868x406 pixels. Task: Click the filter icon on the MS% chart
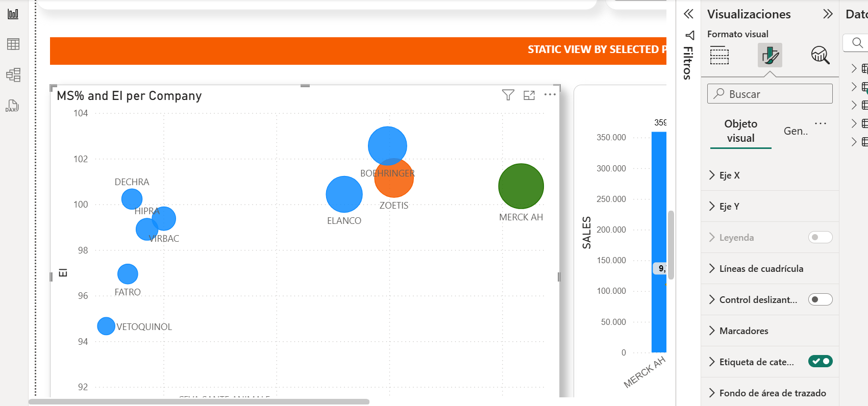[x=508, y=95]
